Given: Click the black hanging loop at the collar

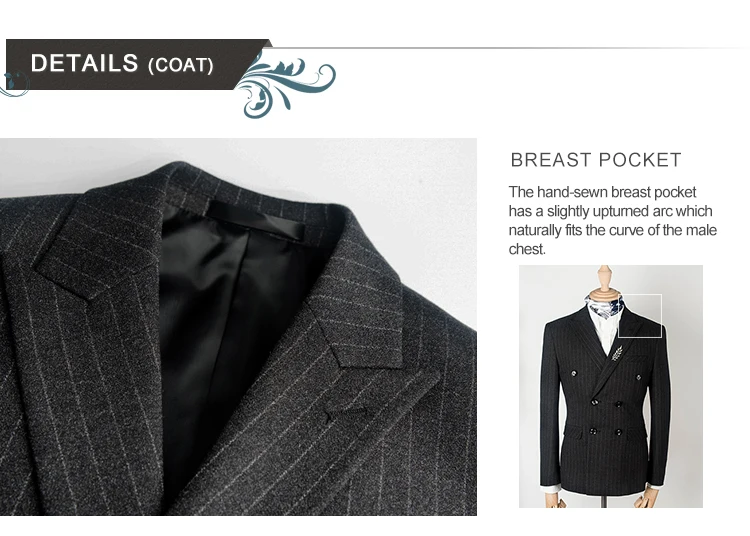Looking at the screenshot, I should [x=257, y=219].
